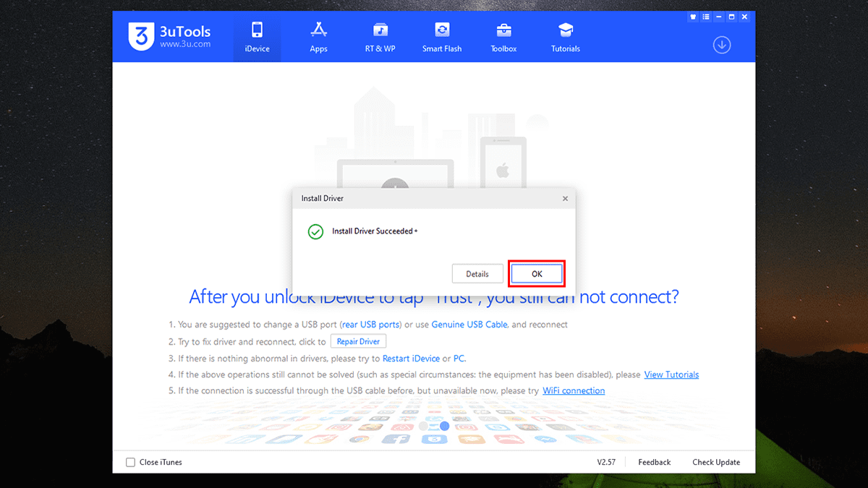
Task: Click Check Update
Action: point(715,462)
